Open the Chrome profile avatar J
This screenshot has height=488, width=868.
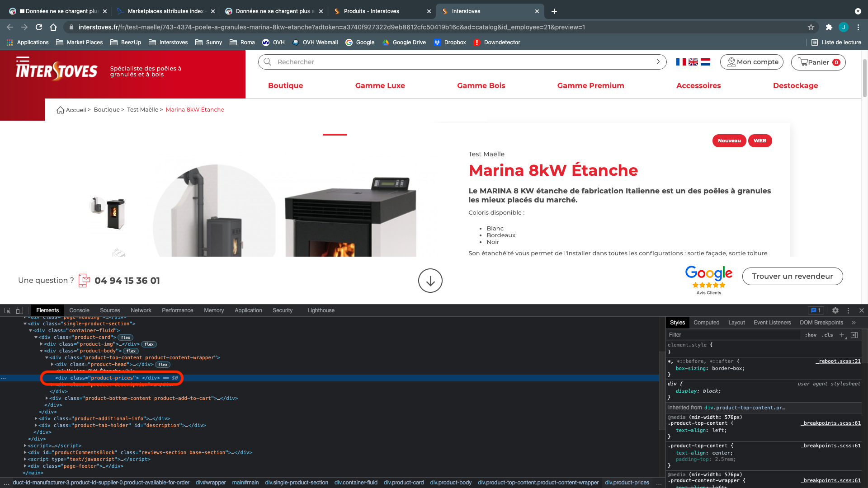(x=844, y=27)
